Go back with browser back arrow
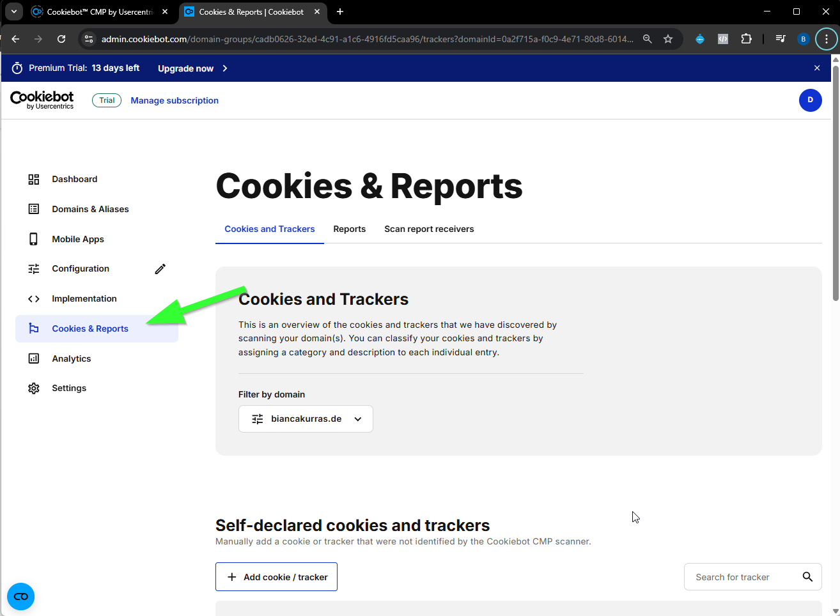 tap(15, 39)
